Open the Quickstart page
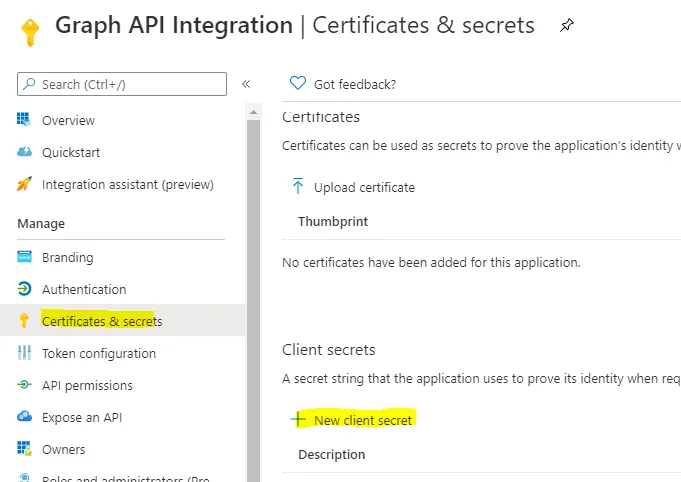 71,152
